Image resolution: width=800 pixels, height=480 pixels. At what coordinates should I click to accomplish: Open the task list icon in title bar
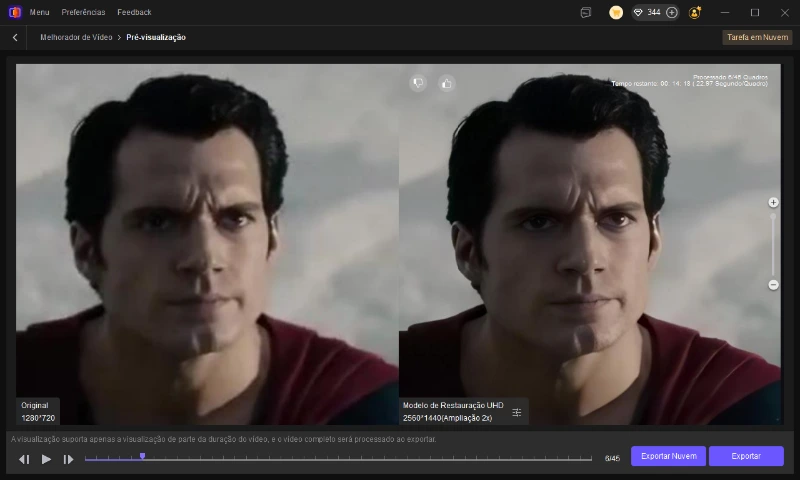(x=586, y=12)
